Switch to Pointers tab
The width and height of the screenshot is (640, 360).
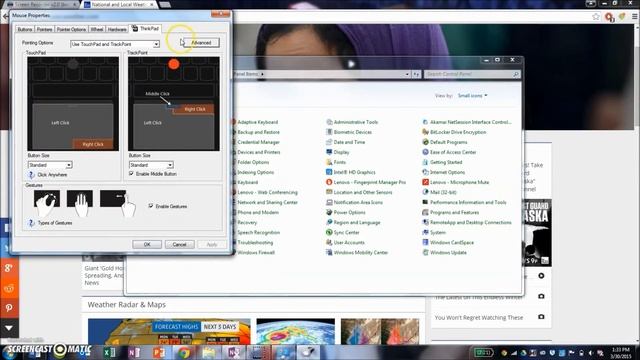pyautogui.click(x=44, y=29)
